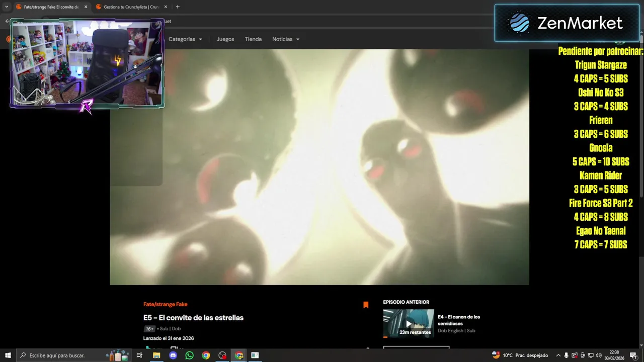The width and height of the screenshot is (644, 362).
Task: Click the Dob English | Sub label
Action: coord(456,331)
